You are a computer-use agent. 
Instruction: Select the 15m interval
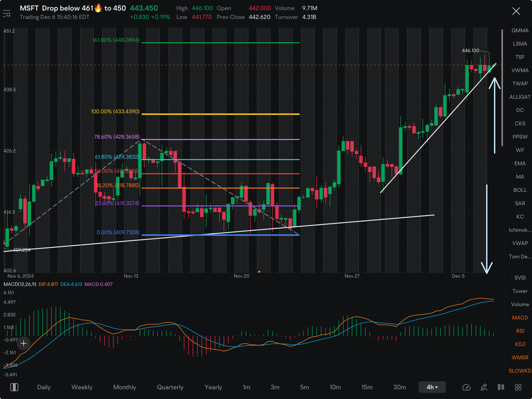click(x=367, y=387)
